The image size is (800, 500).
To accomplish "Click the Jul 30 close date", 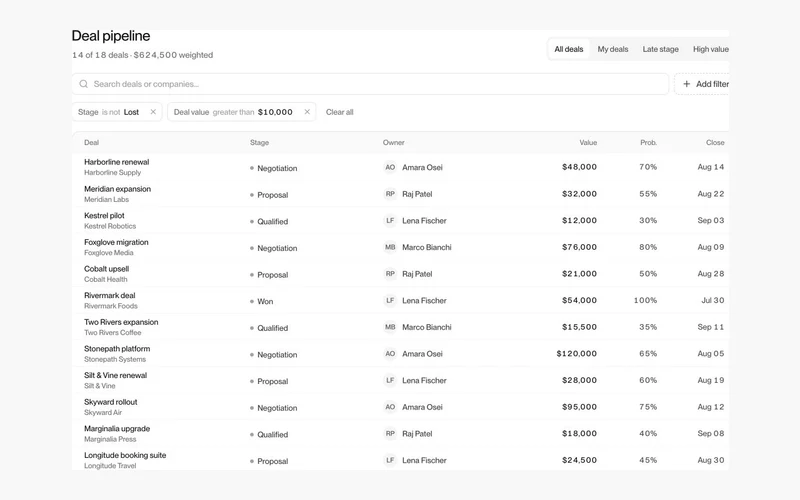I will pyautogui.click(x=713, y=301).
